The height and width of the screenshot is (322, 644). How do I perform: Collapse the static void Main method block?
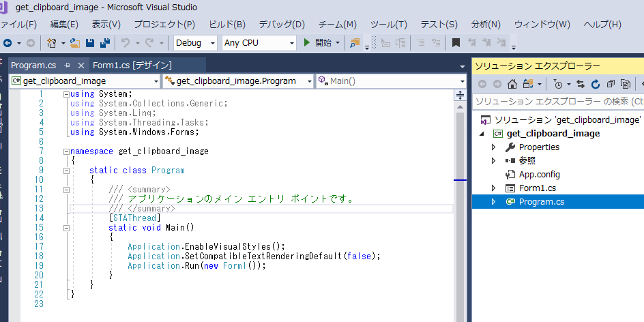65,228
